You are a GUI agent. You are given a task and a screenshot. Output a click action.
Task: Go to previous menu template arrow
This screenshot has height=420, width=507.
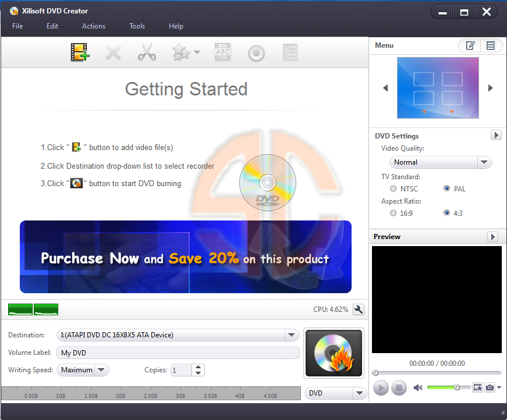pyautogui.click(x=385, y=88)
